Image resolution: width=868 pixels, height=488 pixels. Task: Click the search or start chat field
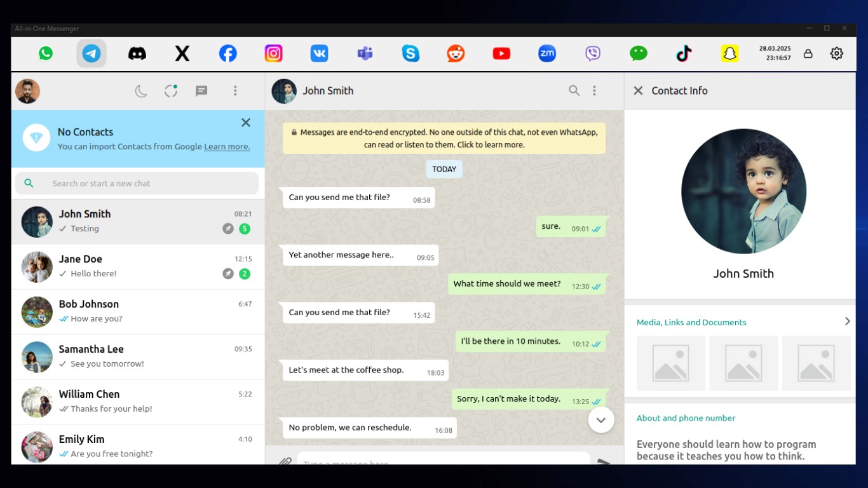point(137,183)
